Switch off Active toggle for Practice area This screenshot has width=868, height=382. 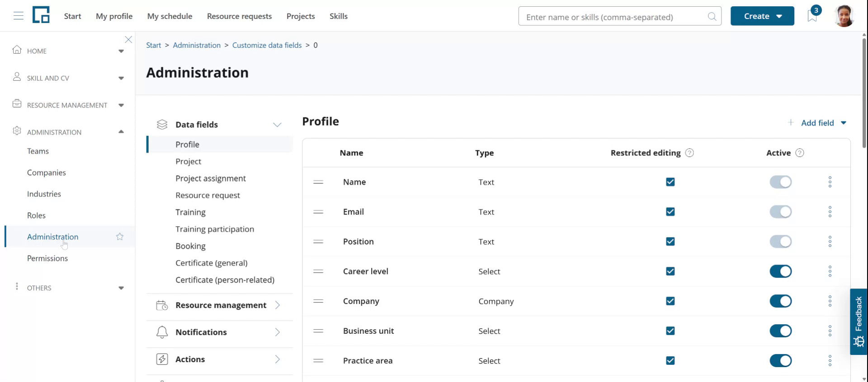tap(781, 361)
